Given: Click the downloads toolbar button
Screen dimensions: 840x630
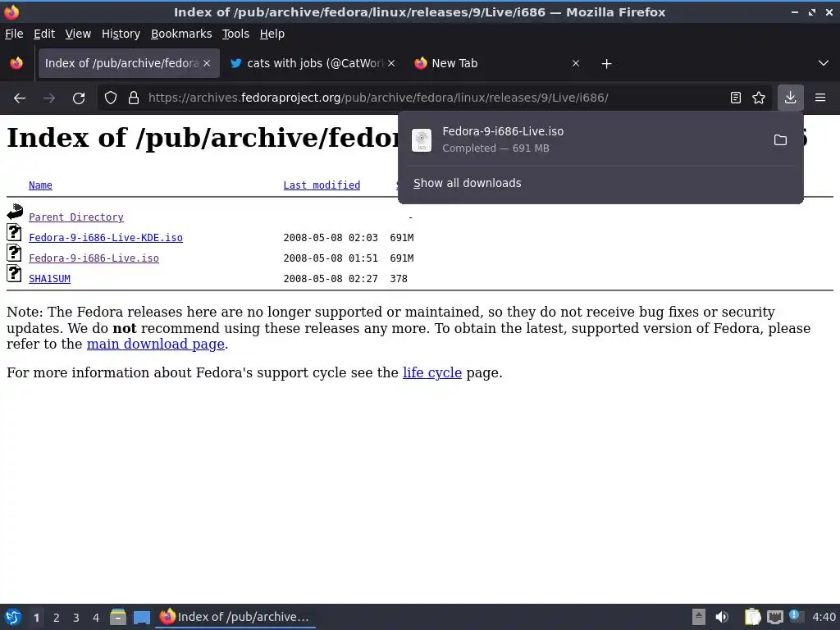Looking at the screenshot, I should tap(790, 98).
